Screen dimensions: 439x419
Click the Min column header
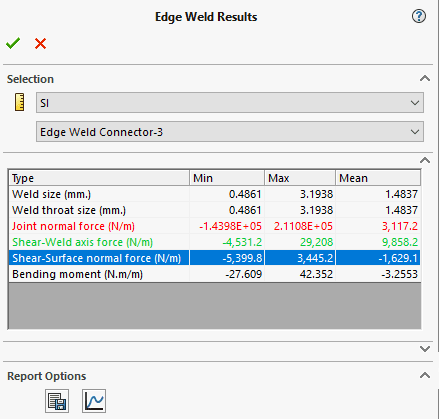[x=227, y=178]
